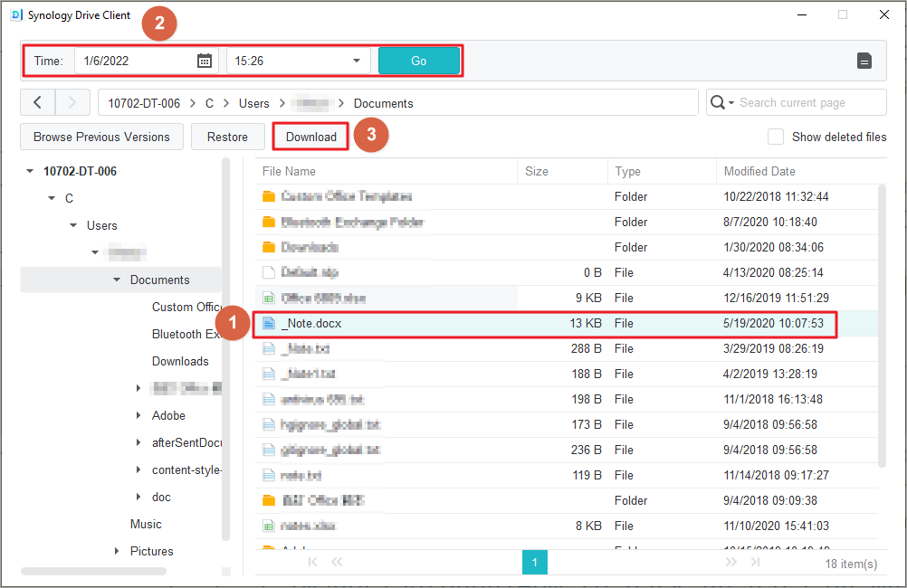The image size is (907, 588).
Task: Click the Download button
Action: 310,137
